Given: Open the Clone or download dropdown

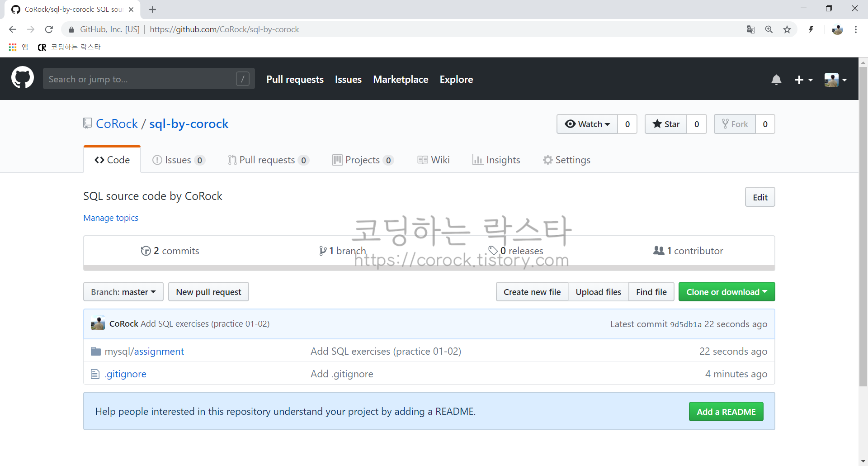Looking at the screenshot, I should point(726,292).
